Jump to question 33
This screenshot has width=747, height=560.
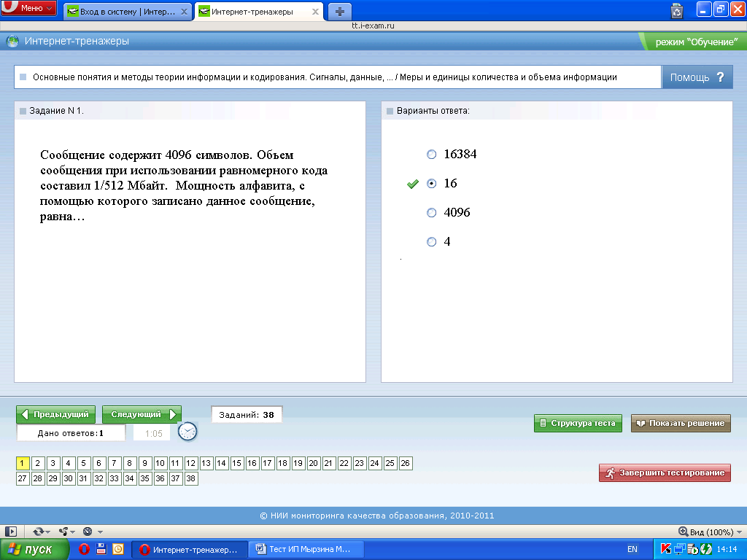[114, 478]
